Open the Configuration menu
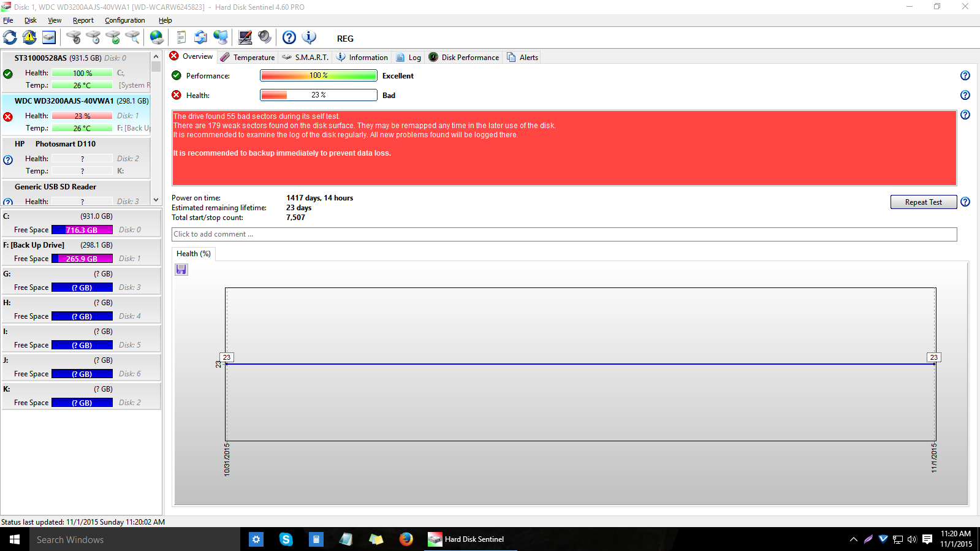The width and height of the screenshot is (980, 551). pyautogui.click(x=125, y=20)
